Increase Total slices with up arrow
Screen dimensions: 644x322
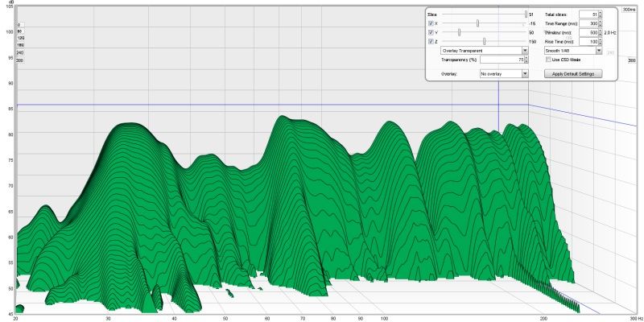click(x=600, y=13)
